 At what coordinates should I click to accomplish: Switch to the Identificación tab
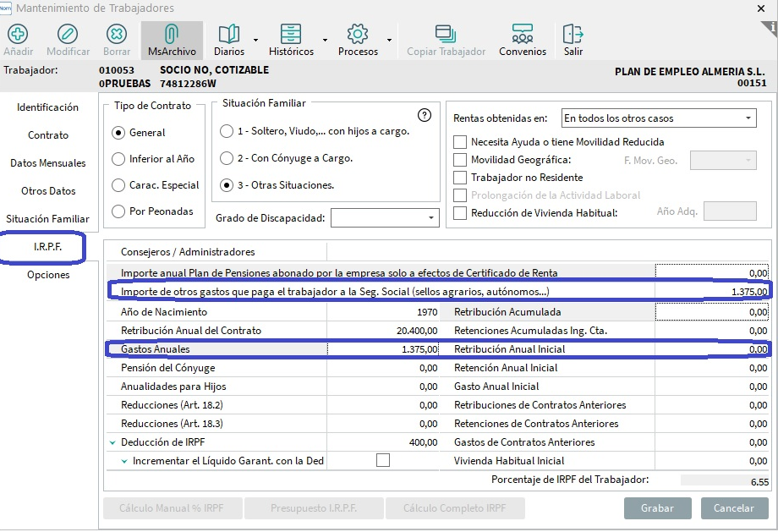pyautogui.click(x=47, y=107)
